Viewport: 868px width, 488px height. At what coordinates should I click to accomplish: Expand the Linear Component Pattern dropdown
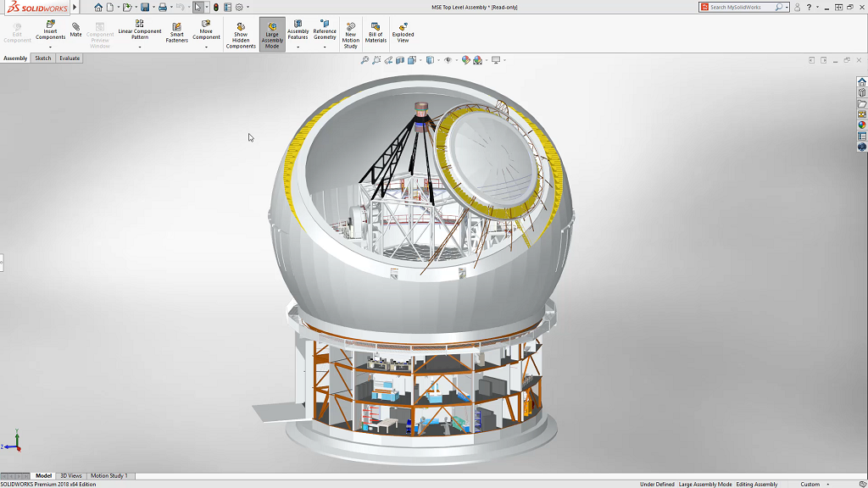tap(139, 47)
